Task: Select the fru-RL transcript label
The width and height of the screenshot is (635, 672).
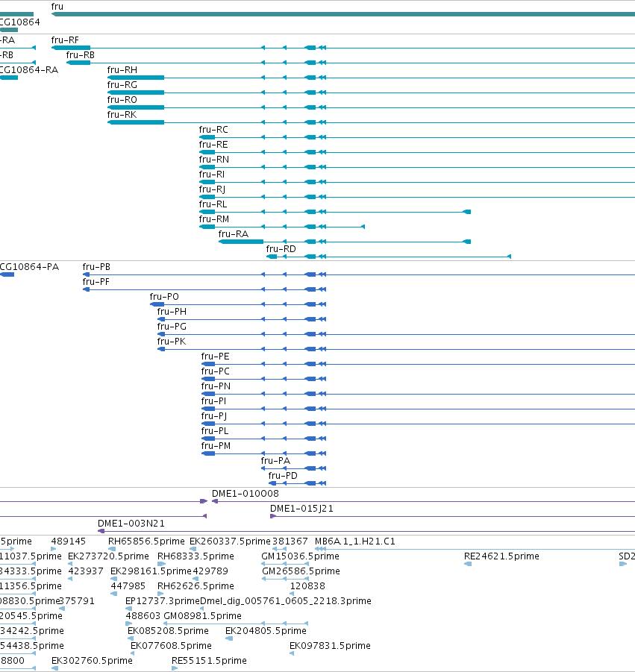Action: (213, 204)
